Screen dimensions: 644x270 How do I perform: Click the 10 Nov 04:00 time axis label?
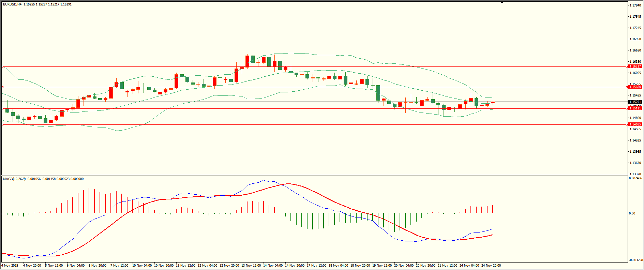tap(142, 266)
